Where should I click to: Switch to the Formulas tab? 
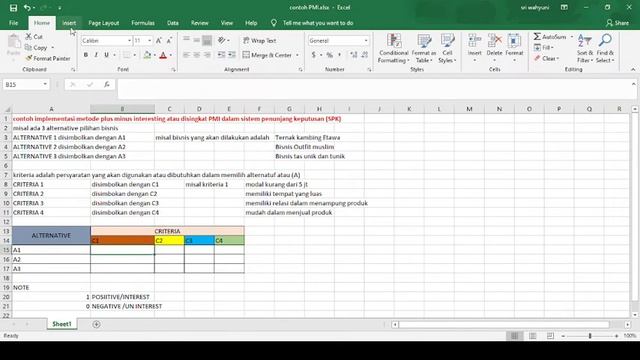tap(143, 23)
